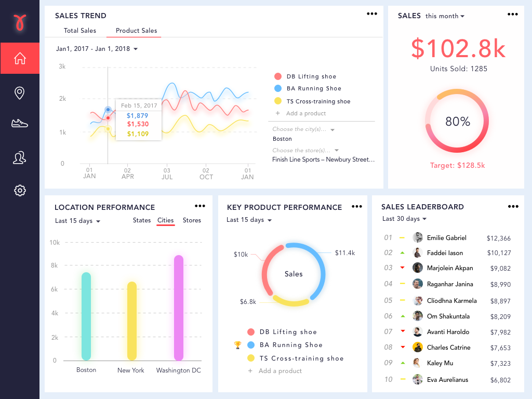This screenshot has height=399, width=532.
Task: Click 'Add a product' in Key Product Performance
Action: tap(280, 371)
